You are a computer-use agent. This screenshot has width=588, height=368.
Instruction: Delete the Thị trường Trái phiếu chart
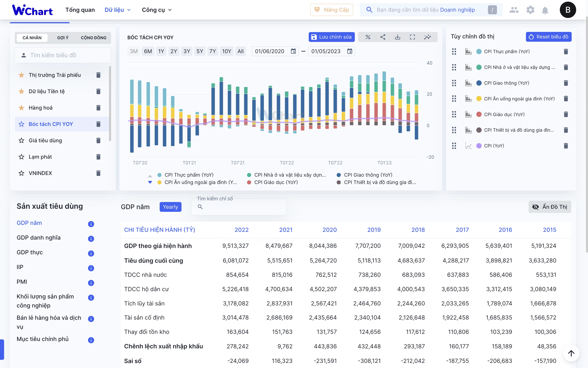click(98, 75)
